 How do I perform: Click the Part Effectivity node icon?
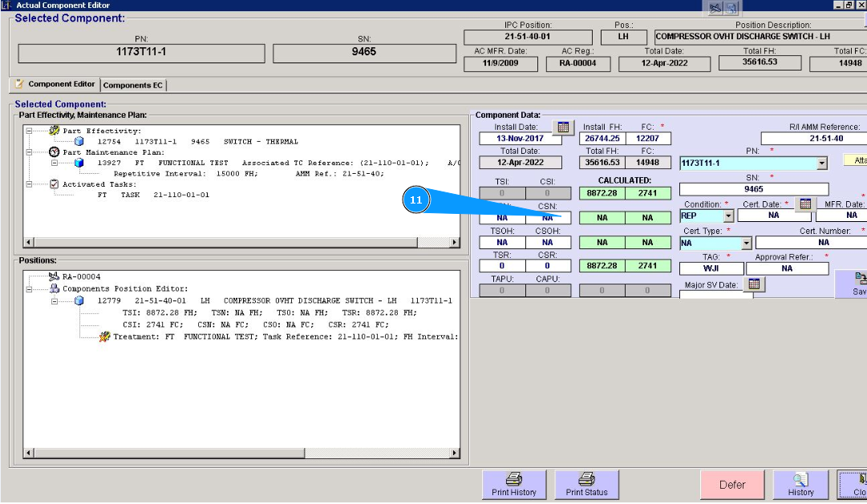tap(55, 131)
